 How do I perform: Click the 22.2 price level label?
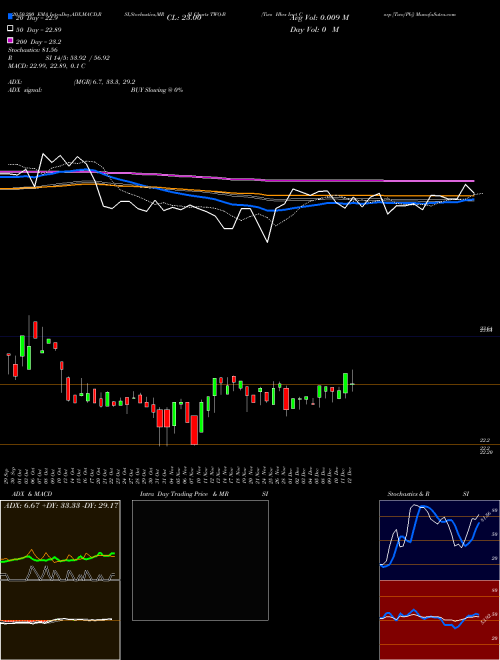(485, 440)
